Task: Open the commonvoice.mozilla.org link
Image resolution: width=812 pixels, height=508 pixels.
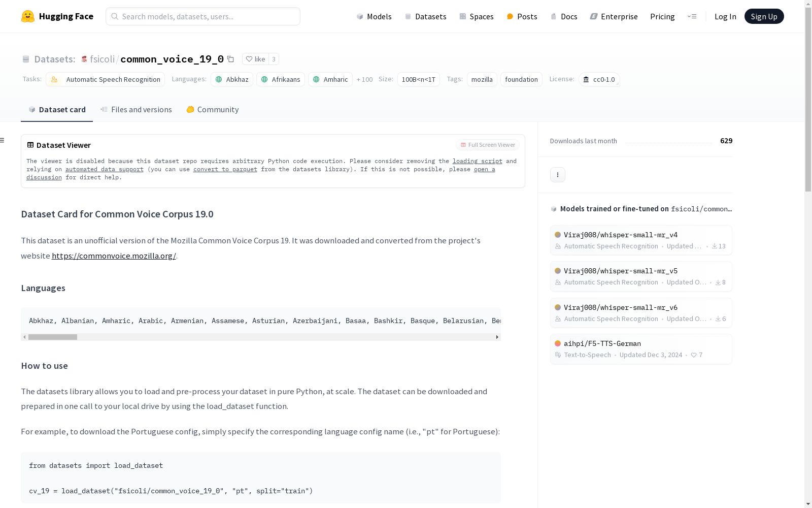Action: 114,256
